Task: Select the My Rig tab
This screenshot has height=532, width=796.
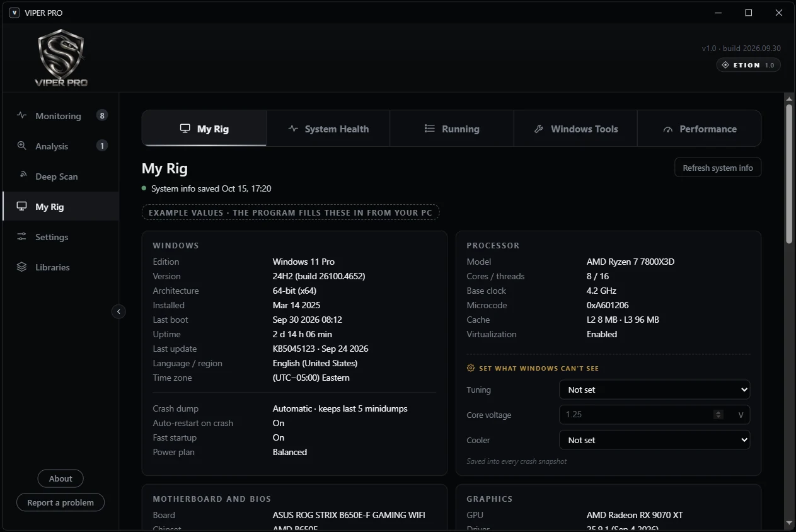Action: pyautogui.click(x=204, y=129)
